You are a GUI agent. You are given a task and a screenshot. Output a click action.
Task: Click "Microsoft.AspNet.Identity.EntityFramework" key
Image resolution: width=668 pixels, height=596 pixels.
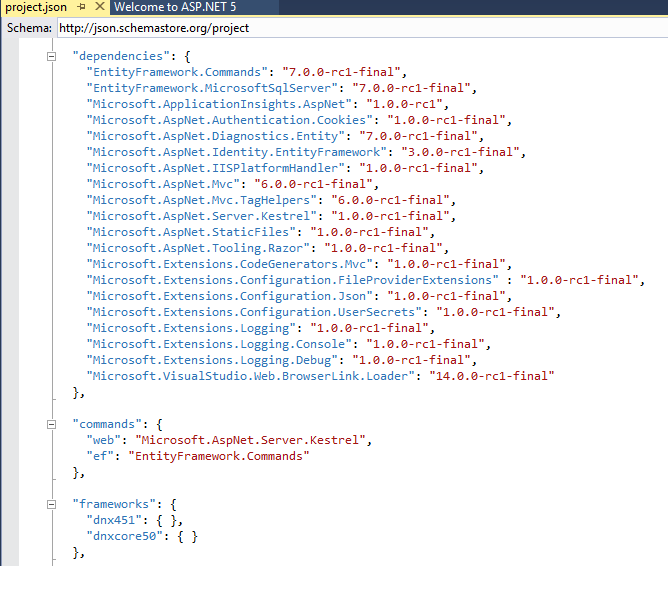(x=236, y=152)
